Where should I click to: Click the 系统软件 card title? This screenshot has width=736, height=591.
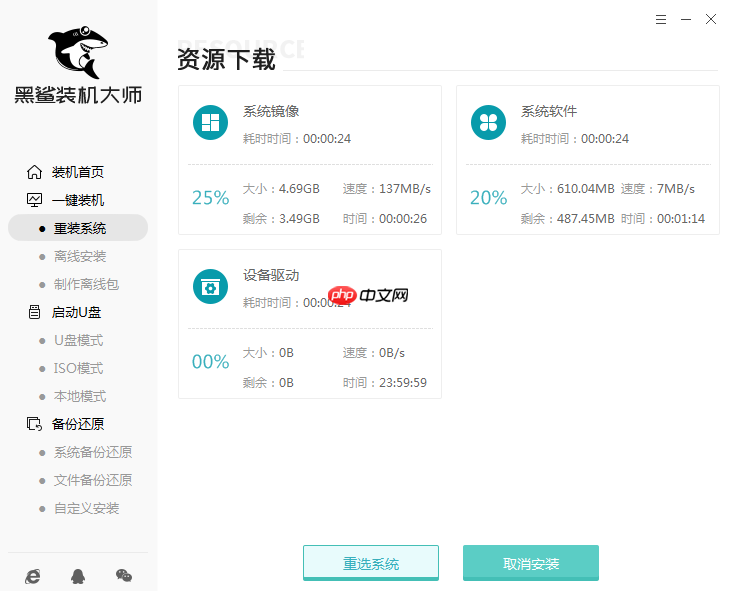(x=549, y=111)
